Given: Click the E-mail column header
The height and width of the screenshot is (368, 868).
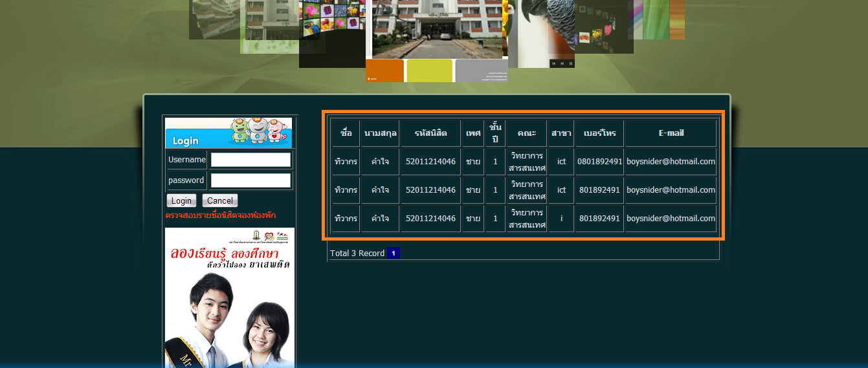Looking at the screenshot, I should click(671, 133).
